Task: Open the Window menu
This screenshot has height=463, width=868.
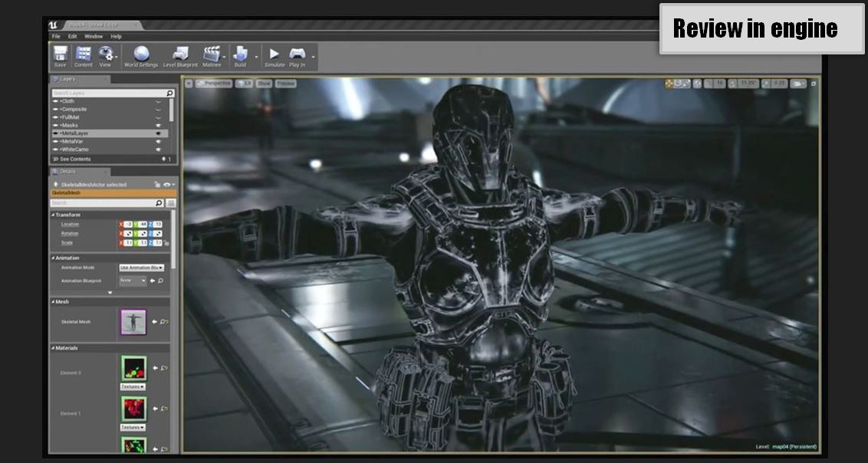Action: 93,36
